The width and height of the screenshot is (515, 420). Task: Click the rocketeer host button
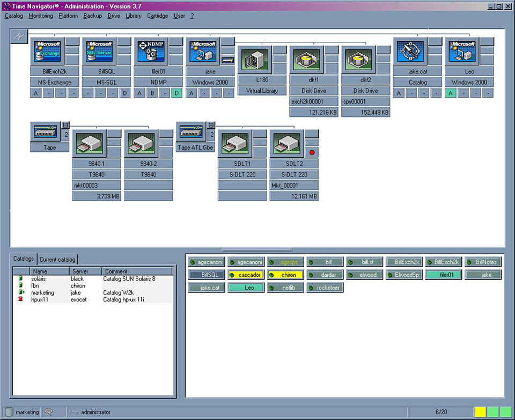pos(323,288)
